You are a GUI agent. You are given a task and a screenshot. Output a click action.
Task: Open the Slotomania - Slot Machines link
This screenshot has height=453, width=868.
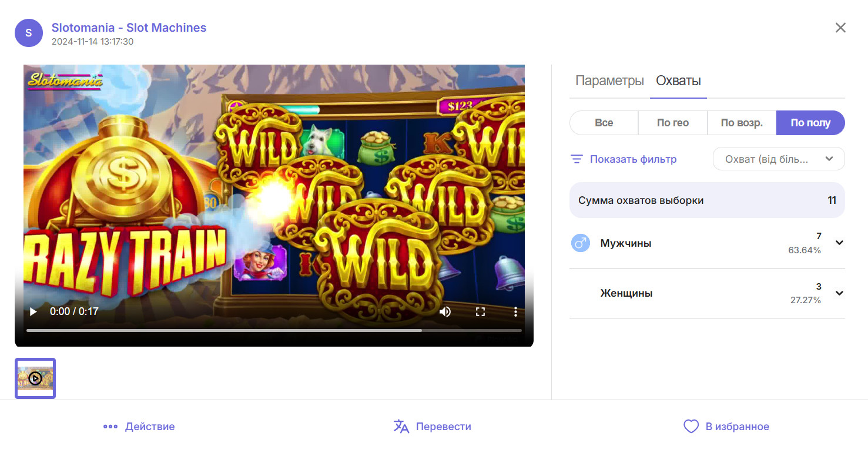129,28
